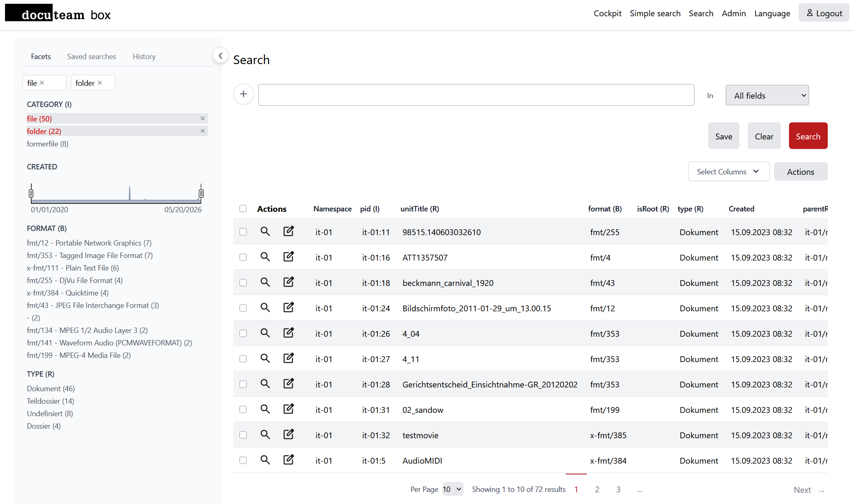The height and width of the screenshot is (504, 854).
Task: Edit beckmann_carnival_1920 entry
Action: pos(289,282)
